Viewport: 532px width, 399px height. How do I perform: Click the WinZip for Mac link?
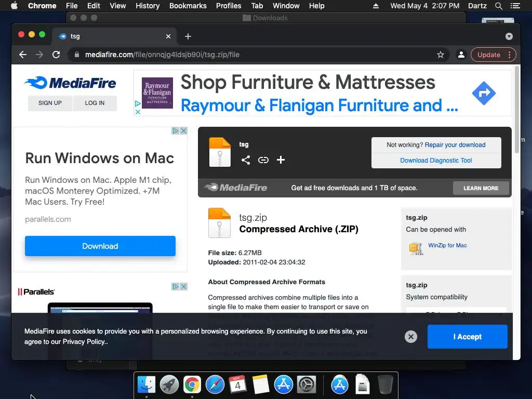coord(447,245)
